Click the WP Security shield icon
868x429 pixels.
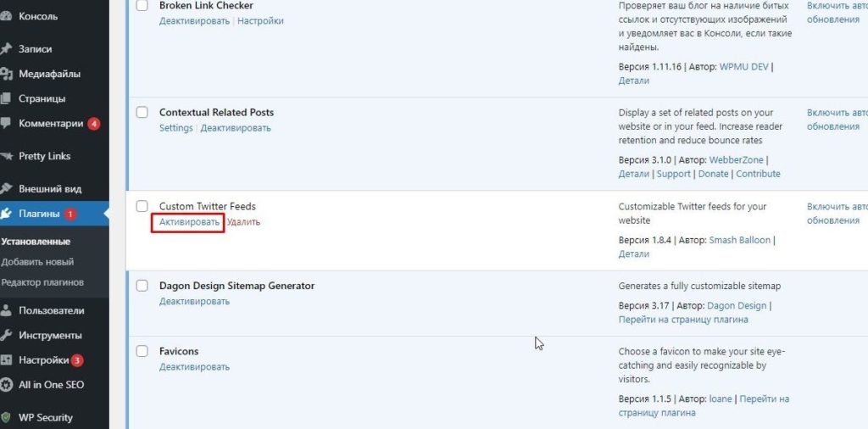[x=6, y=417]
